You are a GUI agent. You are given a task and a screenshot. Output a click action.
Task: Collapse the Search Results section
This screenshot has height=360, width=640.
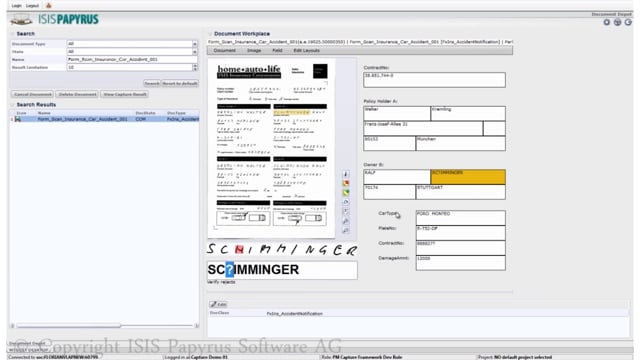(x=13, y=105)
